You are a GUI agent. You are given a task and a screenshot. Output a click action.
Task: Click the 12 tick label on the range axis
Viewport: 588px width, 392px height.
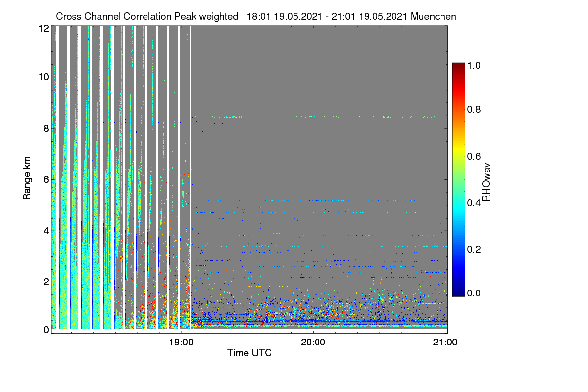click(43, 29)
